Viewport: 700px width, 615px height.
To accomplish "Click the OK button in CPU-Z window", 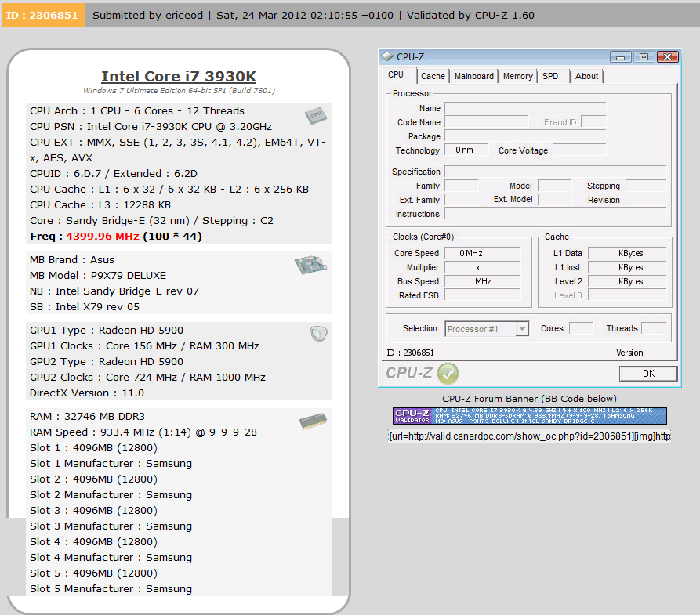I will [648, 374].
